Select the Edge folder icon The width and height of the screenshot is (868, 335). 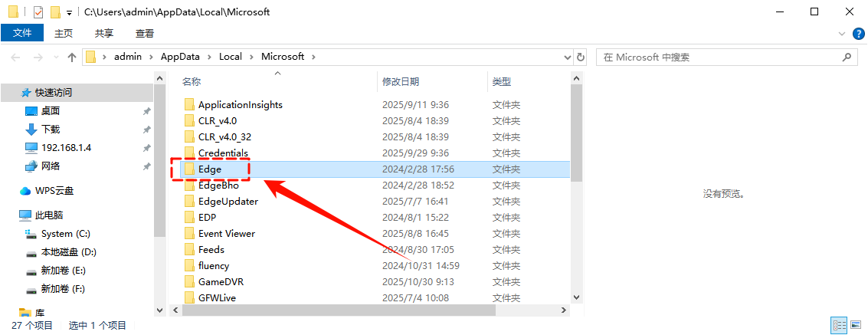(x=189, y=169)
